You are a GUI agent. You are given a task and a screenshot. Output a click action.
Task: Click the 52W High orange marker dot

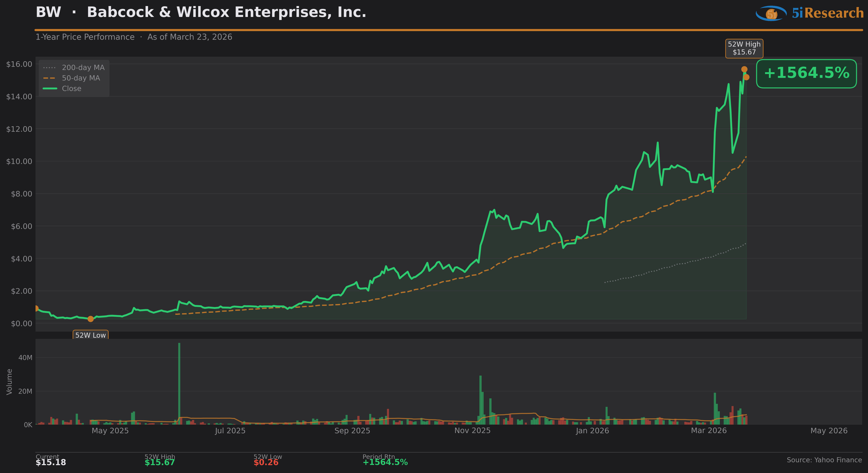pos(744,69)
